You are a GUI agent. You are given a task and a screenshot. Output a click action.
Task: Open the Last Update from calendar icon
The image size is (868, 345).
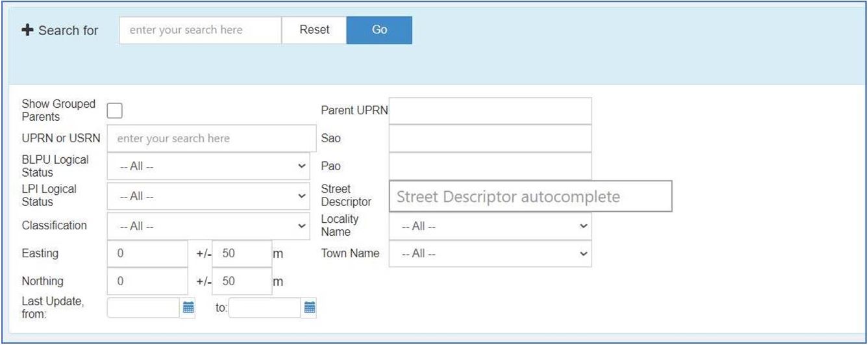188,308
